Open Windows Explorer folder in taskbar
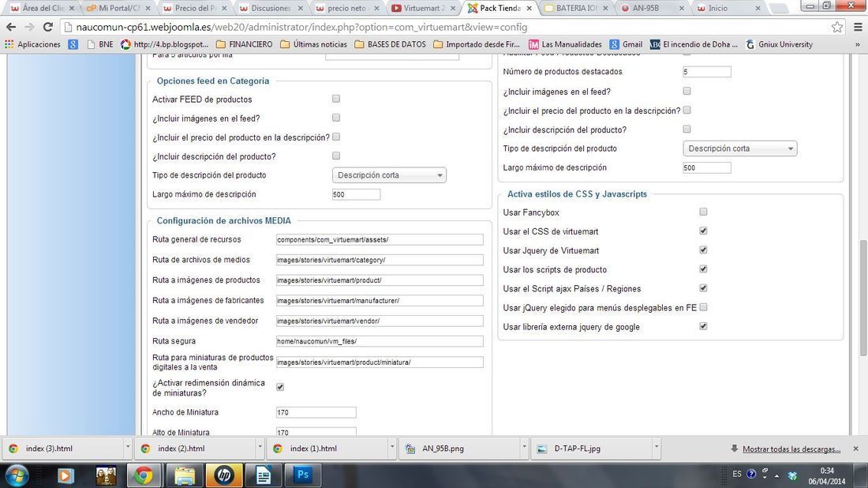 point(184,475)
